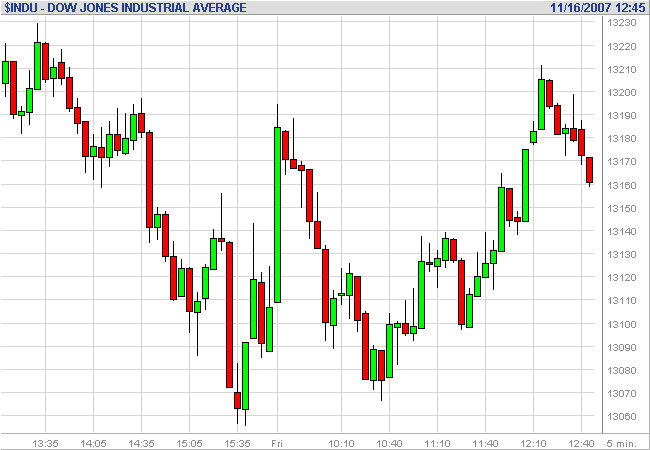Select the 15:35 time label
Screen dimensions: 650x450
[238, 444]
